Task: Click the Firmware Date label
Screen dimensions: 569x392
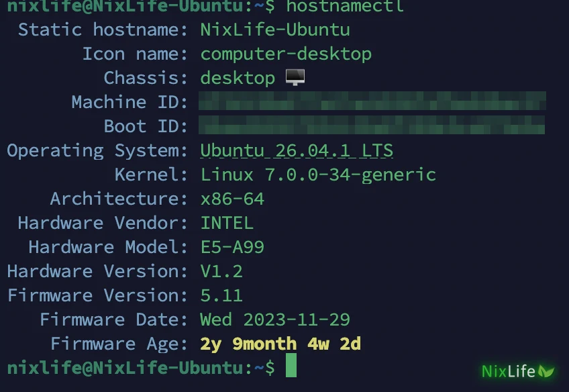Action: coord(113,320)
